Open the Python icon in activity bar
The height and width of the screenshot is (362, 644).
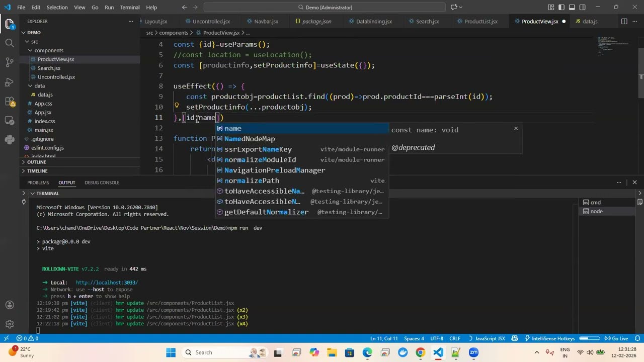tap(10, 139)
